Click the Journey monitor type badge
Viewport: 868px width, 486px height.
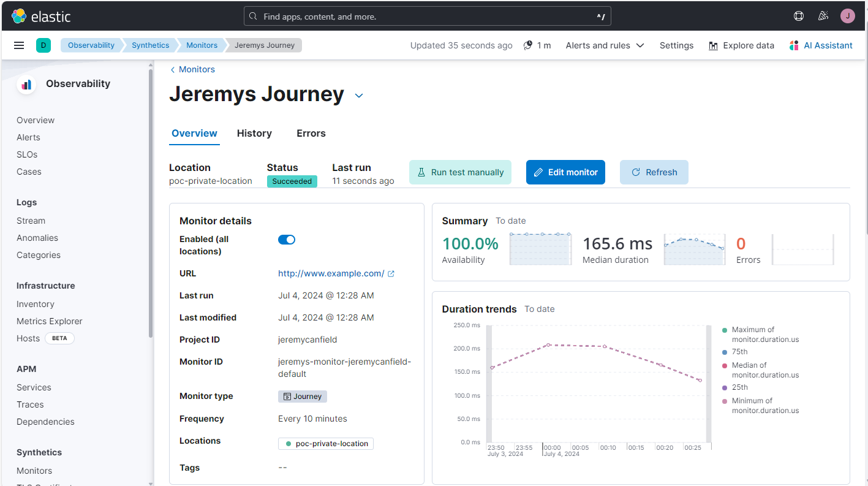(x=303, y=397)
